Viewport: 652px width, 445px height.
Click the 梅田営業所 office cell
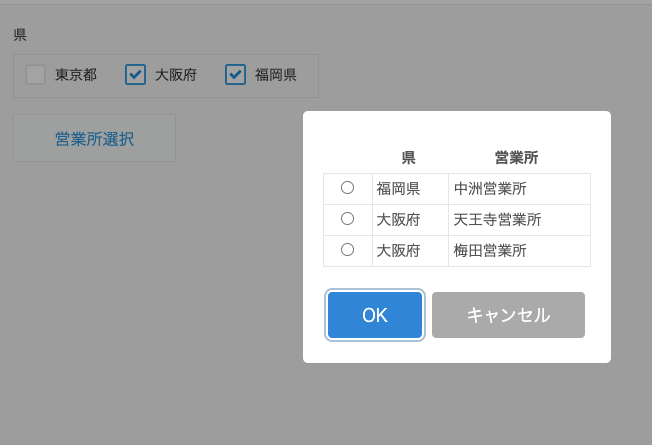[x=519, y=251]
